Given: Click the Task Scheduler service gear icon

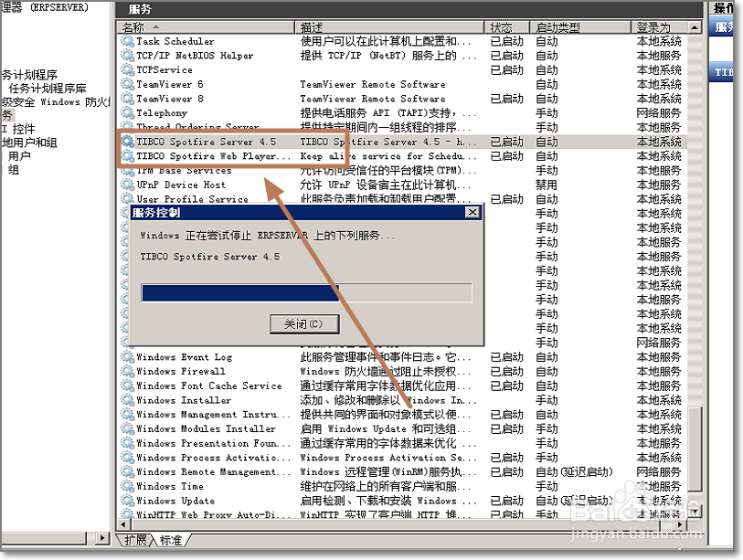Looking at the screenshot, I should pos(127,41).
